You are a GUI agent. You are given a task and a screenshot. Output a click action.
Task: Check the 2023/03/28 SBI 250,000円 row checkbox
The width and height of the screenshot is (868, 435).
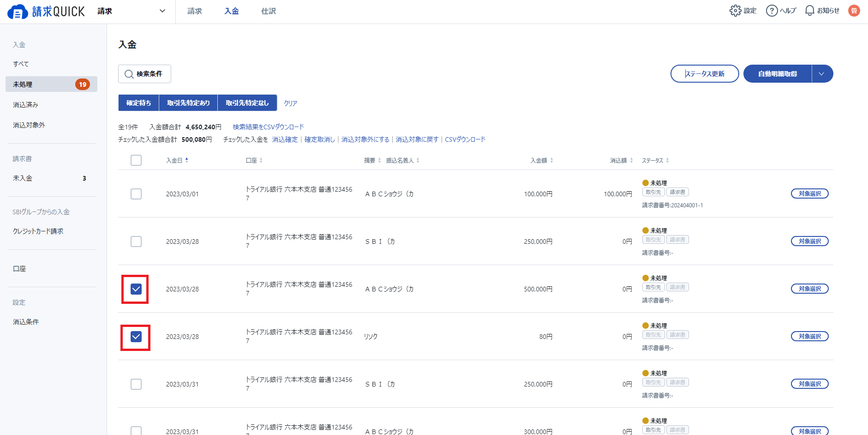click(x=136, y=242)
